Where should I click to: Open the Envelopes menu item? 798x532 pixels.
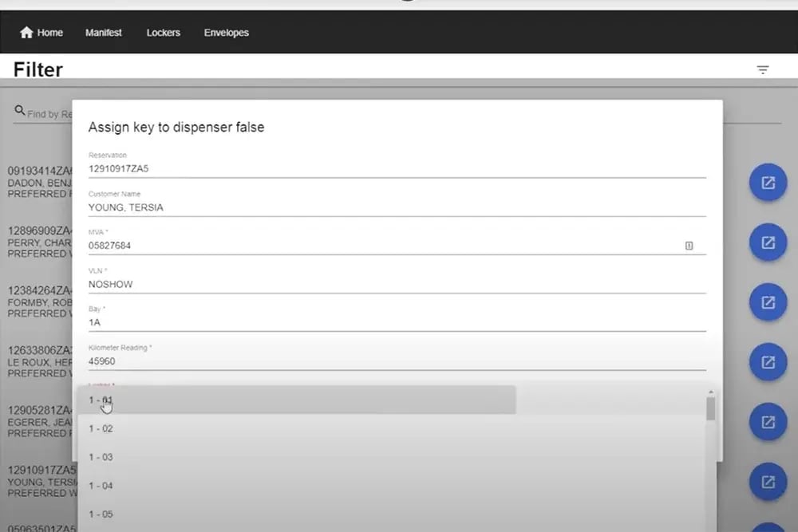click(226, 33)
